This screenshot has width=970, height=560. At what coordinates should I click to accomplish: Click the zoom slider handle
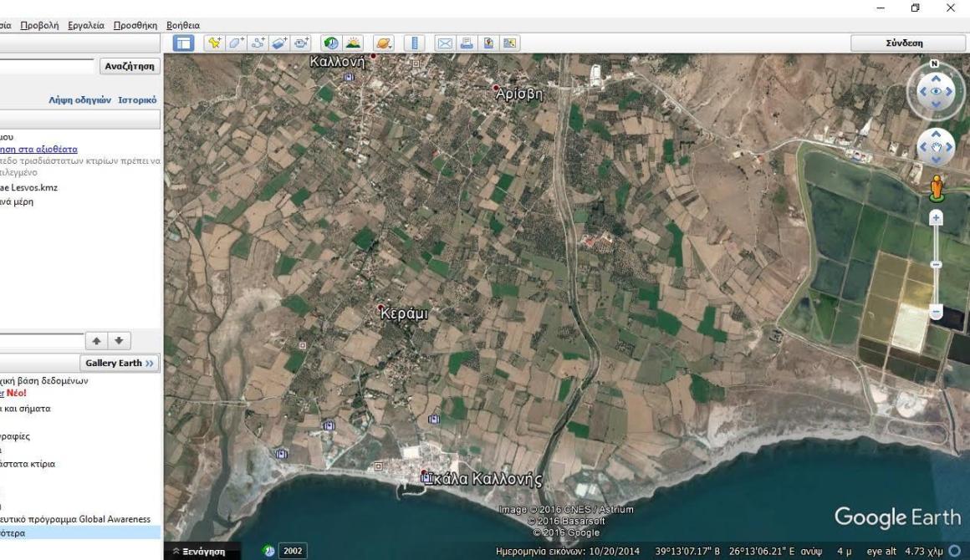[x=936, y=265]
